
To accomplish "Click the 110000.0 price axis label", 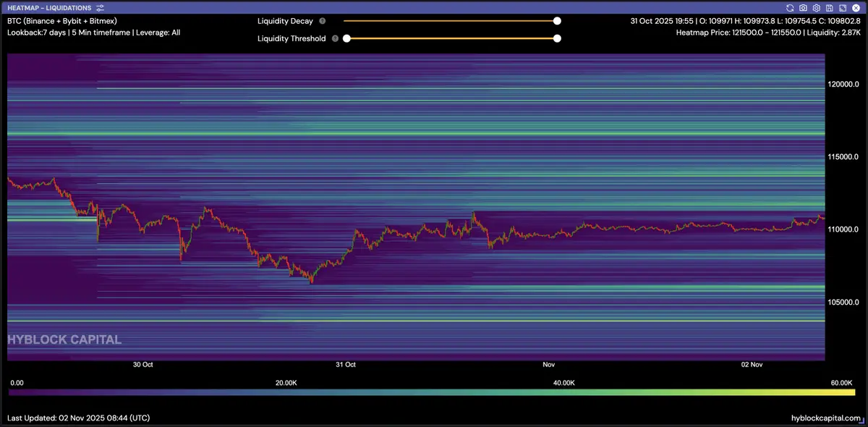I will tap(843, 229).
